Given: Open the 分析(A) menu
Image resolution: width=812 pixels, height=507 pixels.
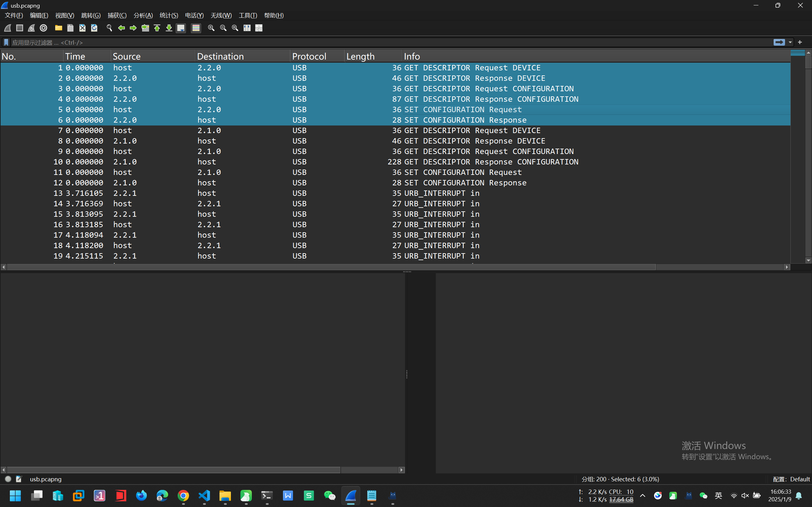Looking at the screenshot, I should point(143,16).
